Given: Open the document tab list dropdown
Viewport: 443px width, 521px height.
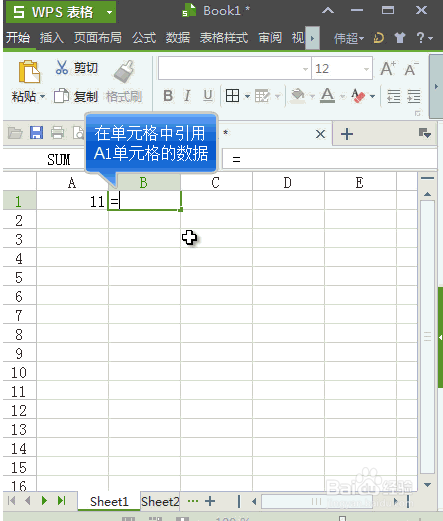Looking at the screenshot, I should coord(425,133).
